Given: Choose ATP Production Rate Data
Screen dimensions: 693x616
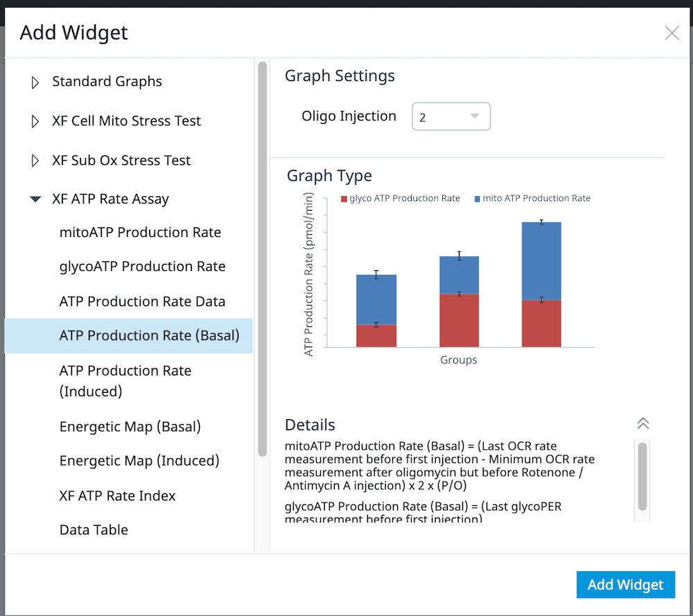Looking at the screenshot, I should click(142, 301).
